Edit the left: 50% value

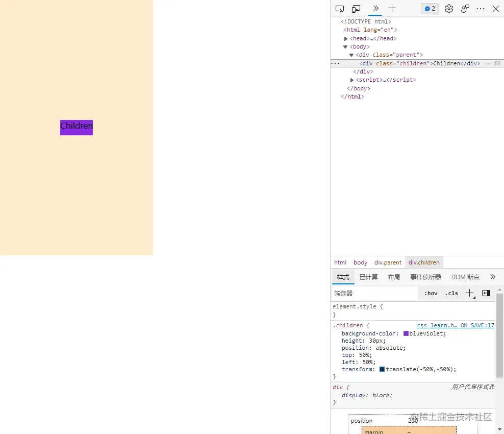tap(368, 362)
